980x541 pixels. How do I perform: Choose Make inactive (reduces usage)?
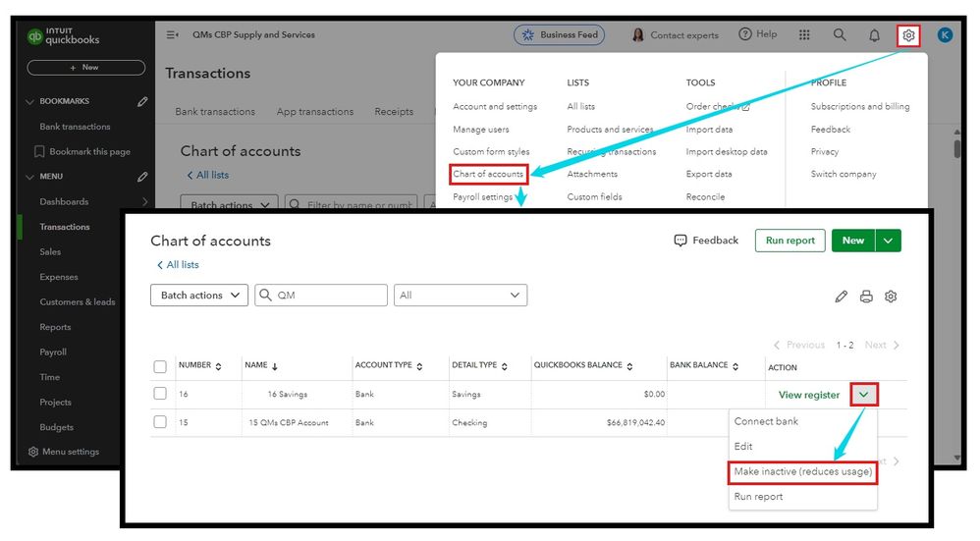[x=803, y=471]
